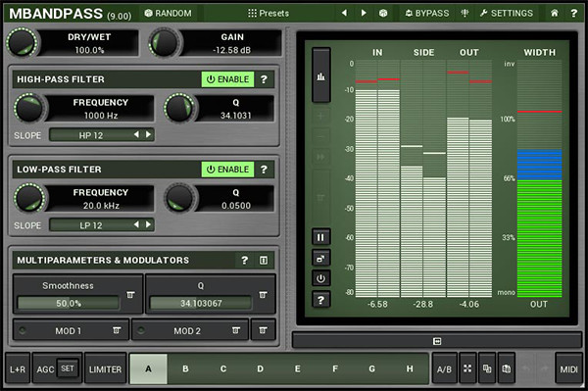Select preset slot B
The height and width of the screenshot is (391, 588).
[185, 368]
